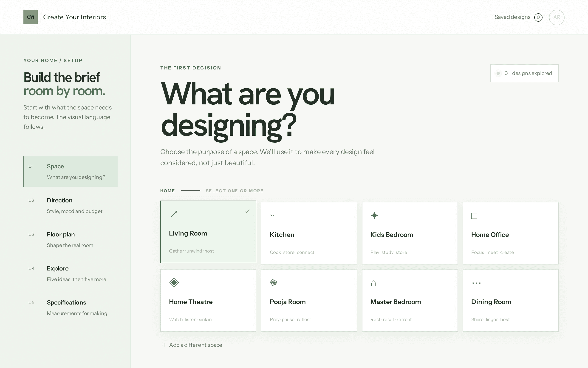Viewport: 588px width, 368px height.
Task: Deselect the Living Room card title
Action: pos(188,233)
